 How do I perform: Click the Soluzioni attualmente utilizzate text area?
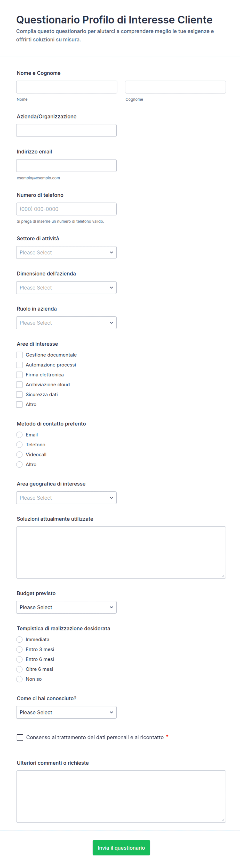(x=121, y=552)
